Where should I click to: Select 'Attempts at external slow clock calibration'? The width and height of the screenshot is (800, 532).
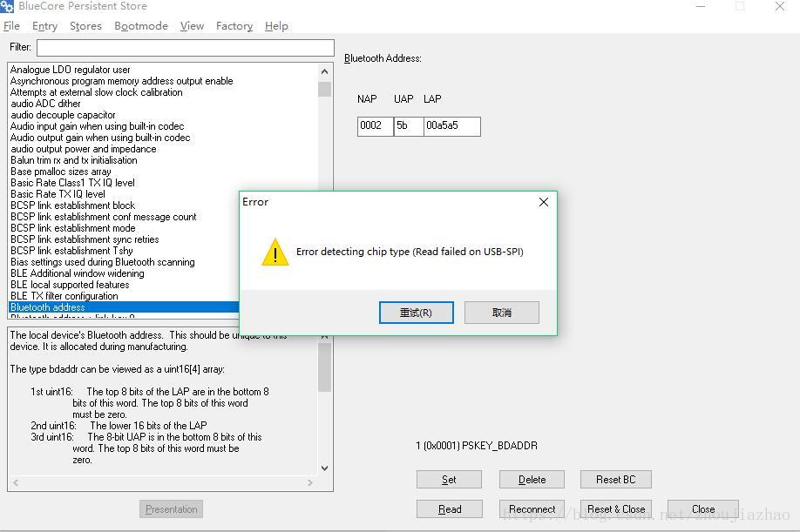(97, 92)
